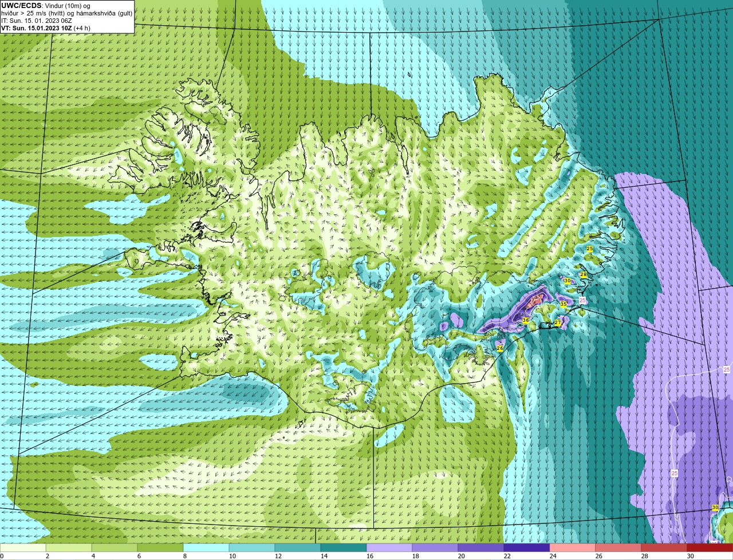Select the 14–16 m/s dark teal swatch
The width and height of the screenshot is (733, 560).
pyautogui.click(x=344, y=548)
